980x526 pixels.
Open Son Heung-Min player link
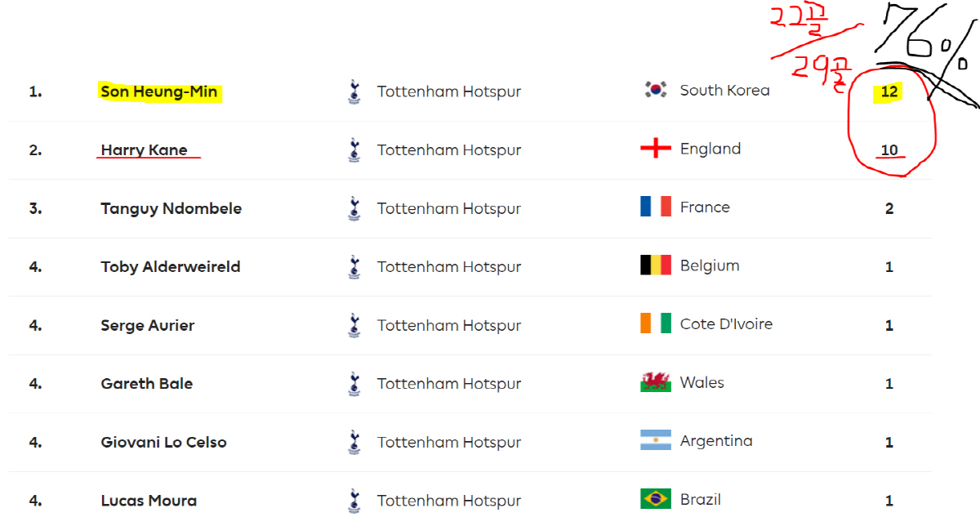tap(159, 91)
